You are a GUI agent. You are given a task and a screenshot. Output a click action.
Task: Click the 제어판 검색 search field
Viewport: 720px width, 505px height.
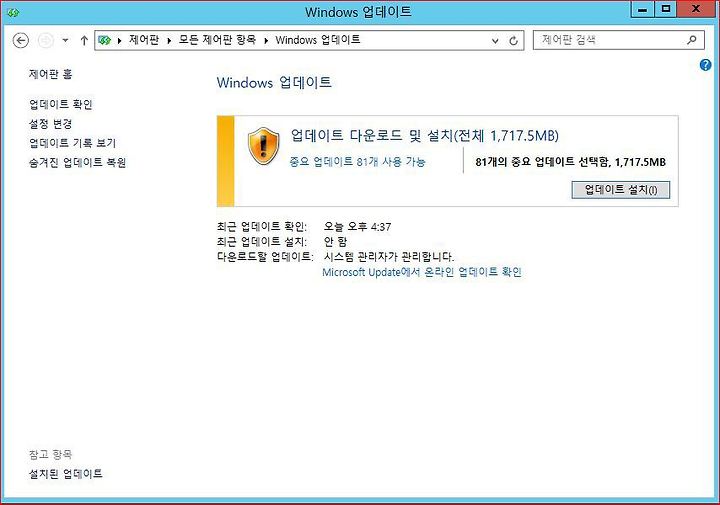[618, 40]
